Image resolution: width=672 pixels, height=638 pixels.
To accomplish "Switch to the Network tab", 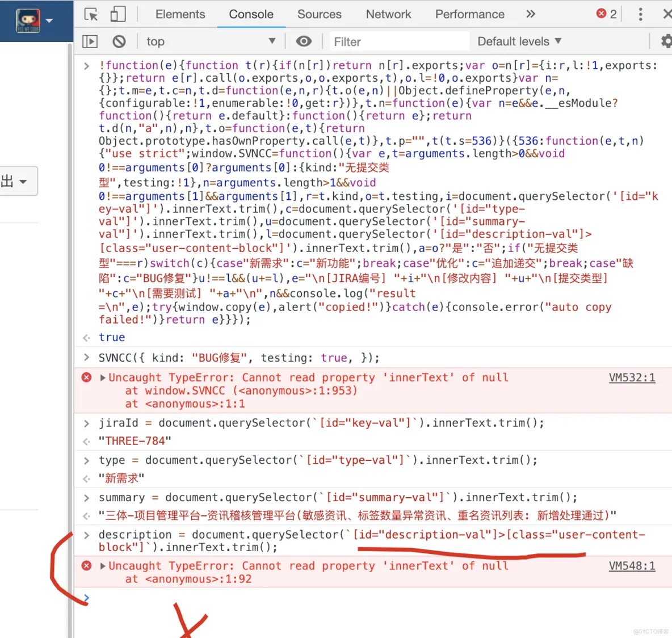I will tap(388, 14).
